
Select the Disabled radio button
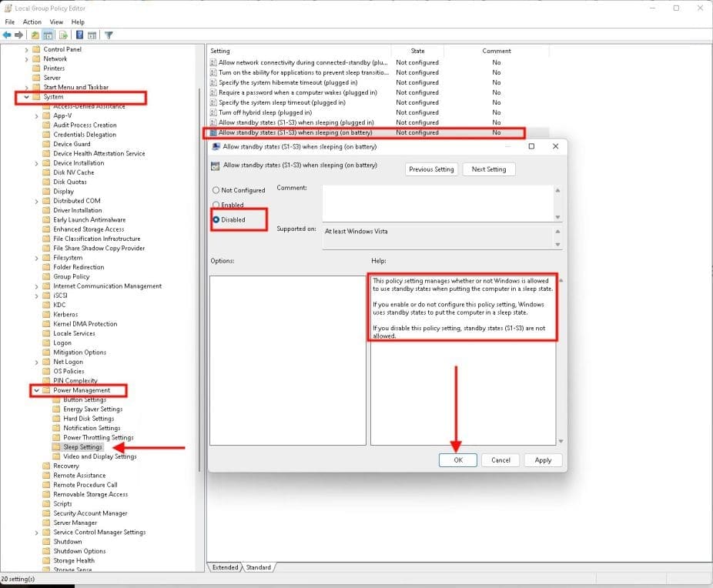(216, 219)
